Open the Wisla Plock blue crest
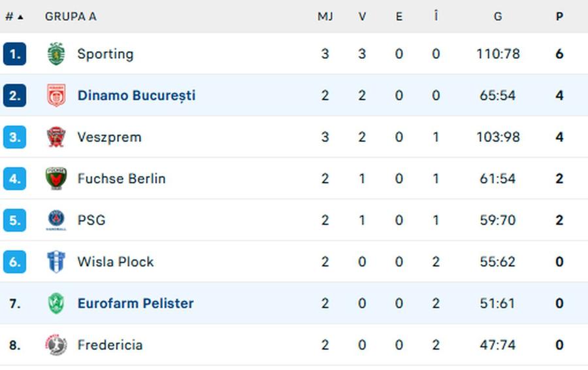Image resolution: width=588 pixels, height=370 pixels. pos(56,261)
